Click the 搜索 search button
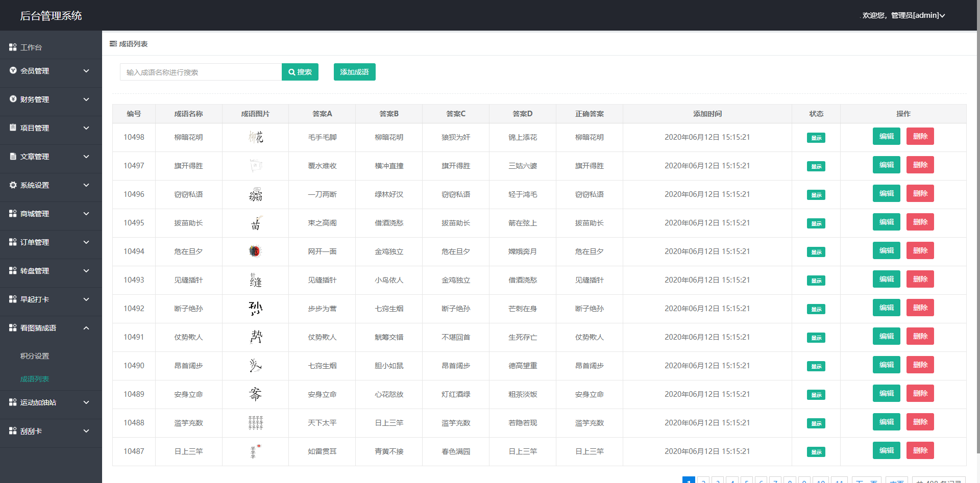This screenshot has height=483, width=980. tap(300, 72)
